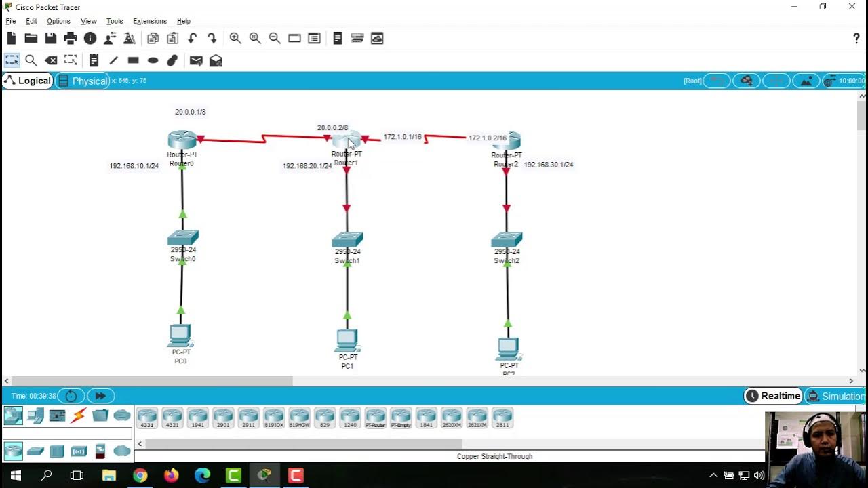Select Router2 on the workspace
Screen dimensions: 868x488
[x=508, y=141]
